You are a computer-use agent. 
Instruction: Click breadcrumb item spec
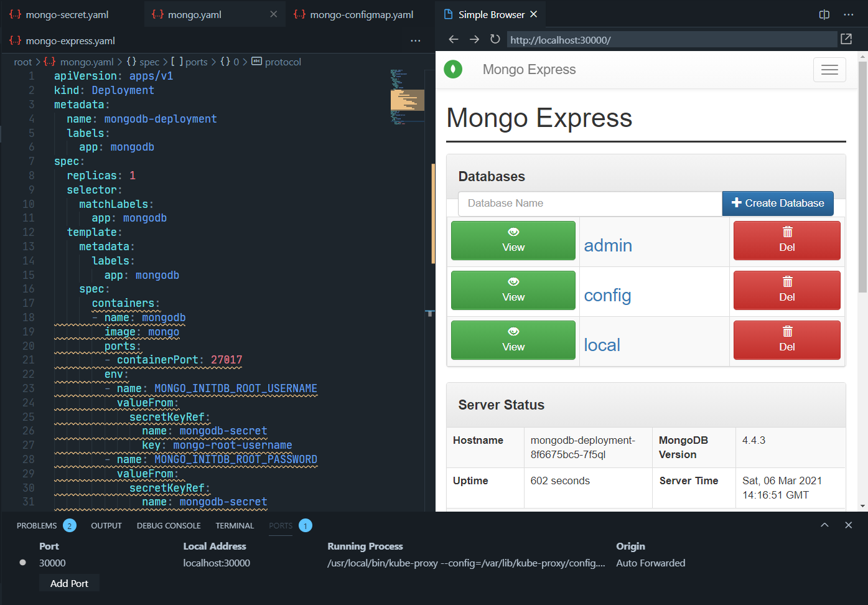149,62
